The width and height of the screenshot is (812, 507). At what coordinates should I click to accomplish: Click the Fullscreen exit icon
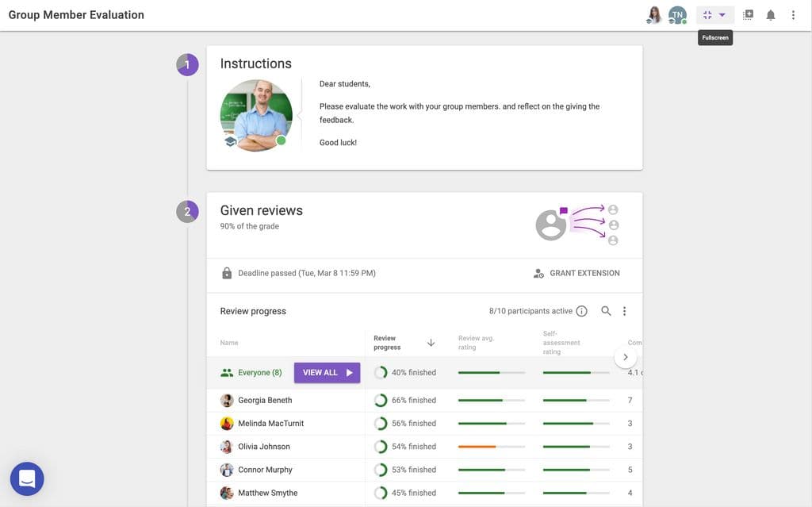[x=707, y=15]
